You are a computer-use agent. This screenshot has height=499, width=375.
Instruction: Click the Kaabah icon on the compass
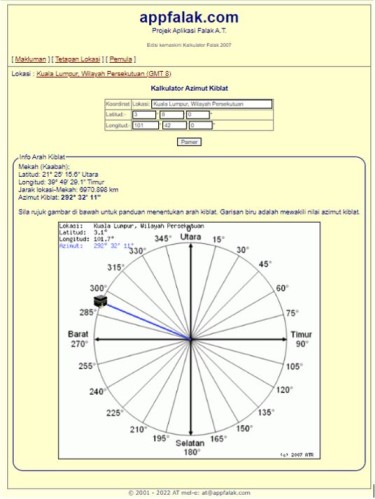101,301
